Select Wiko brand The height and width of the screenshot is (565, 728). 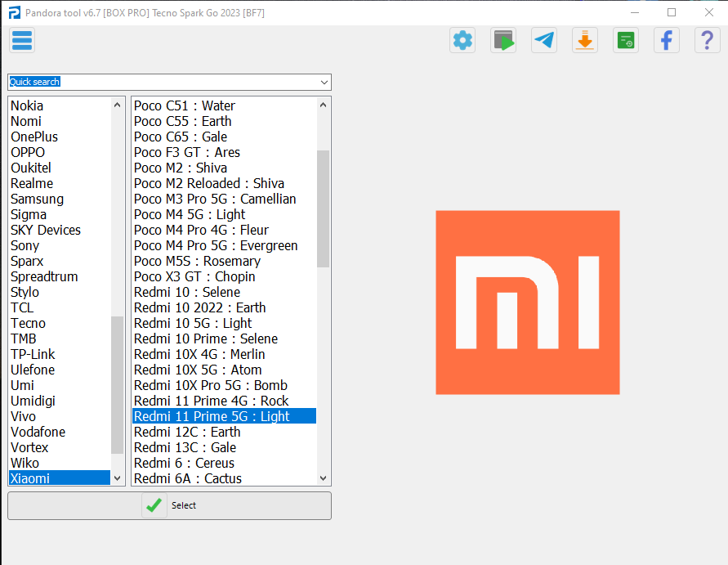(60, 463)
